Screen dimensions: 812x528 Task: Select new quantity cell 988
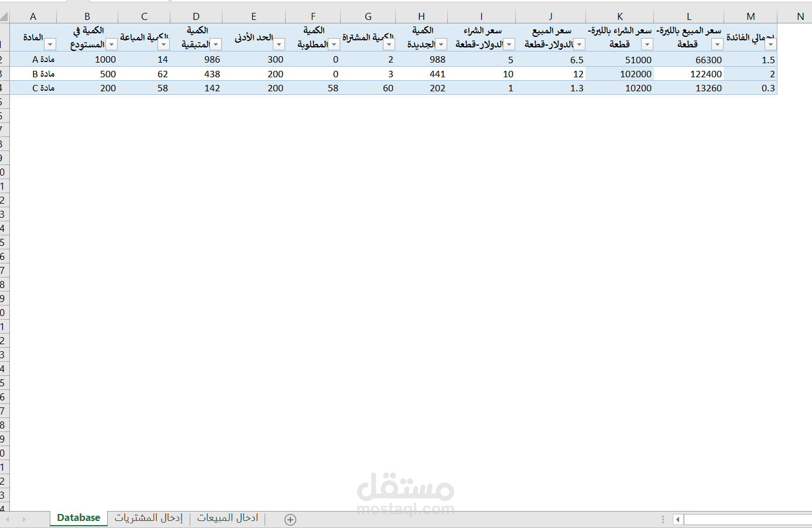point(422,59)
